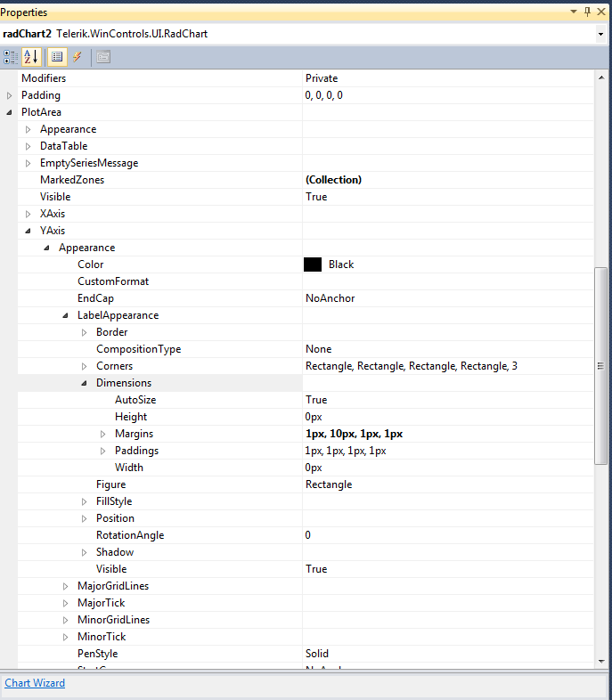This screenshot has width=612, height=700.
Task: Collapse the PlotArea node
Action: [10, 112]
